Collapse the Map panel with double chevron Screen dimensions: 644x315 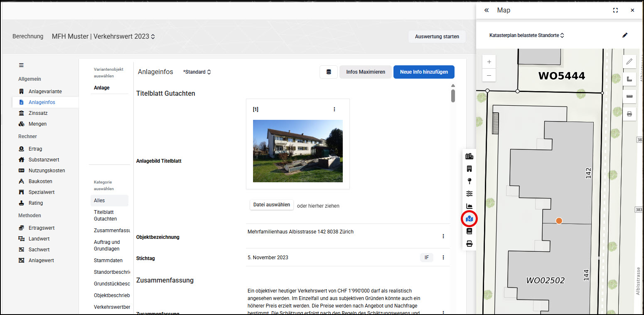coord(487,10)
